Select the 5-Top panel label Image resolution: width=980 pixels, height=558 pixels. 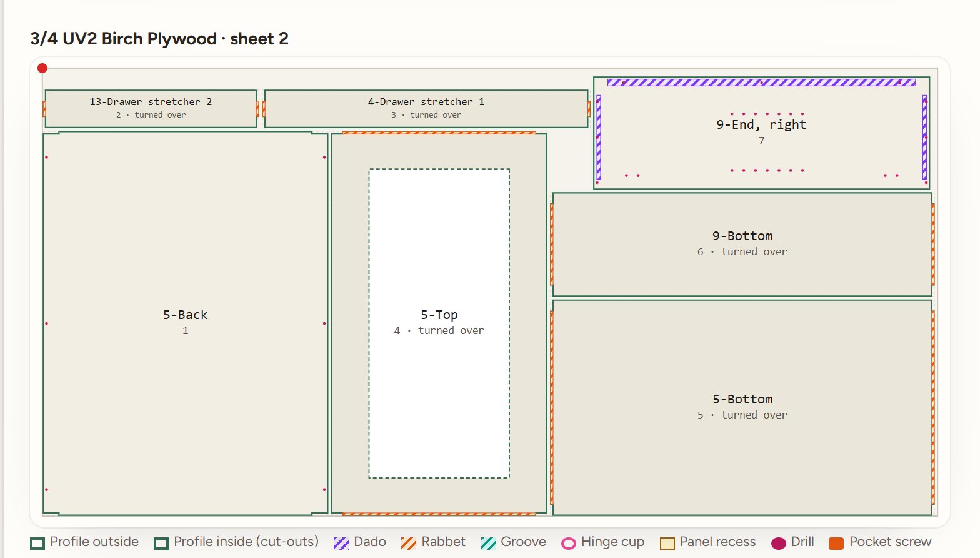(x=439, y=315)
